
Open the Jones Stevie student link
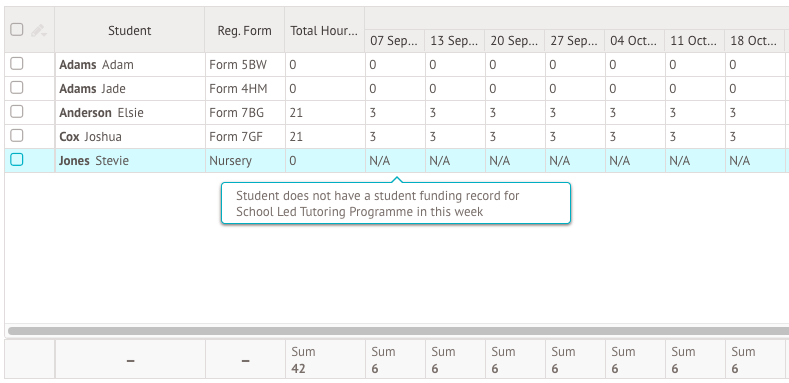(x=94, y=161)
